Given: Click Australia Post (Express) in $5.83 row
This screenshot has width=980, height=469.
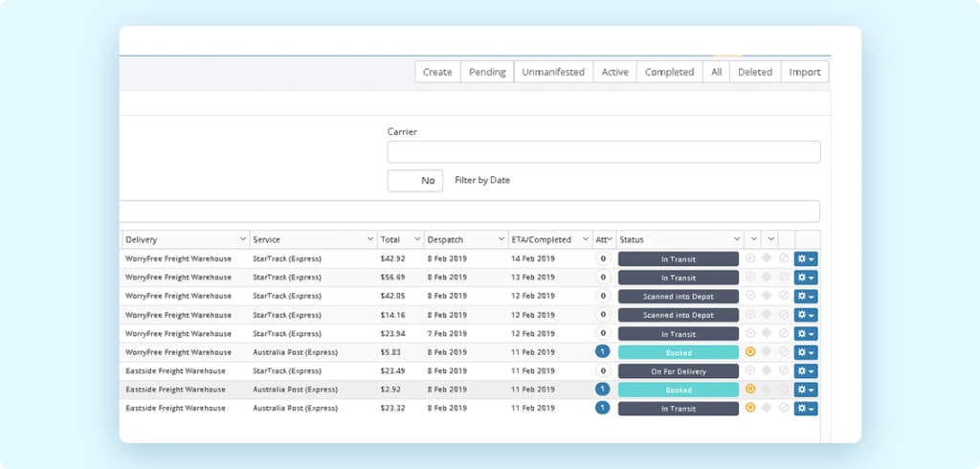Looking at the screenshot, I should [295, 352].
